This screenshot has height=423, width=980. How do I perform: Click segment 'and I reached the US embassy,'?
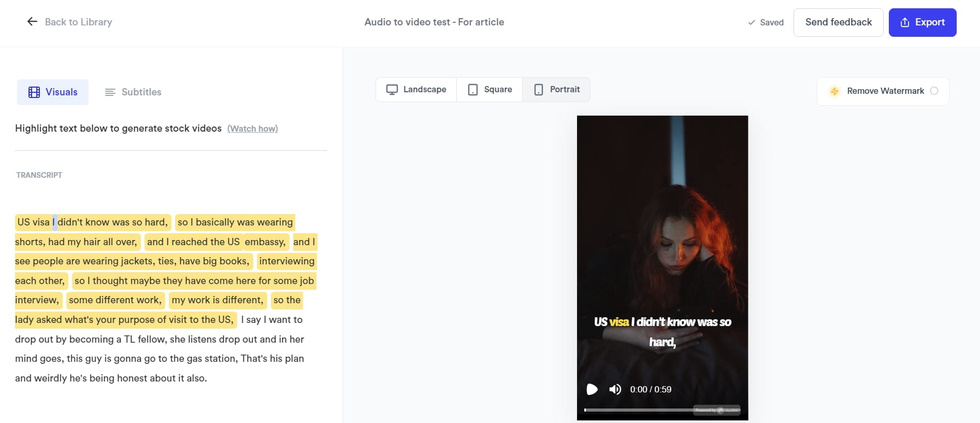click(216, 242)
